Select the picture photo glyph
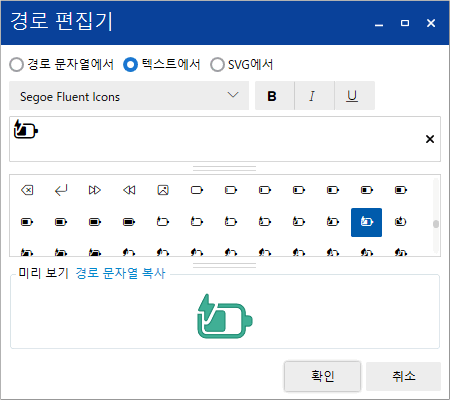This screenshot has height=400, width=450. point(163,190)
